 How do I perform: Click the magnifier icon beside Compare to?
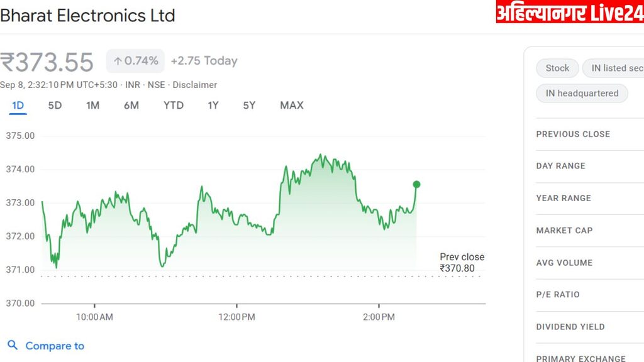[13, 345]
